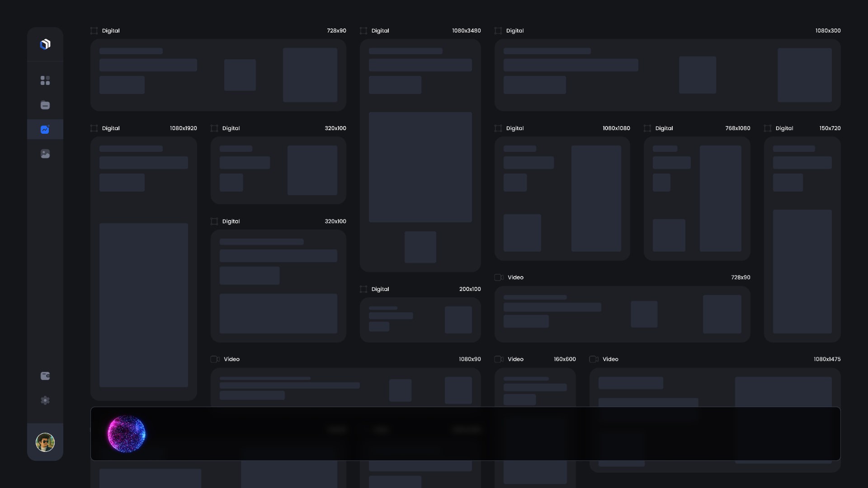This screenshot has width=868, height=488.
Task: Open the dashboard grid icon in sidebar
Action: click(x=45, y=80)
